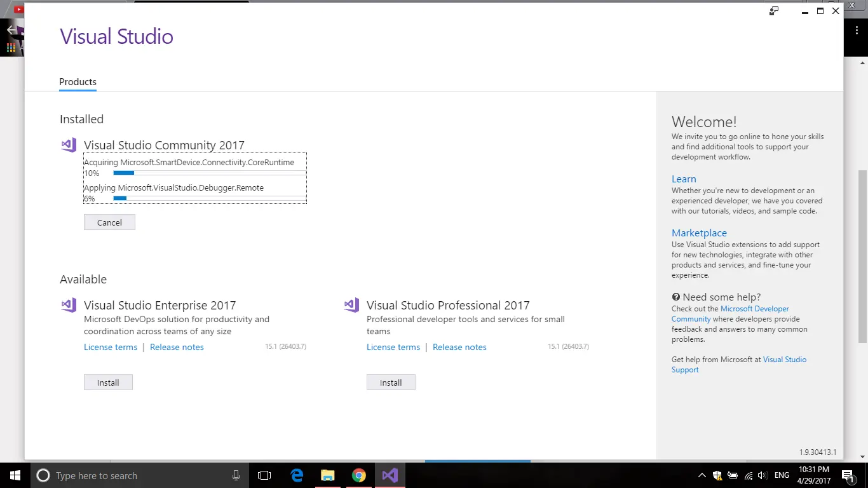
Task: Select the Products tab
Action: pos(78,82)
